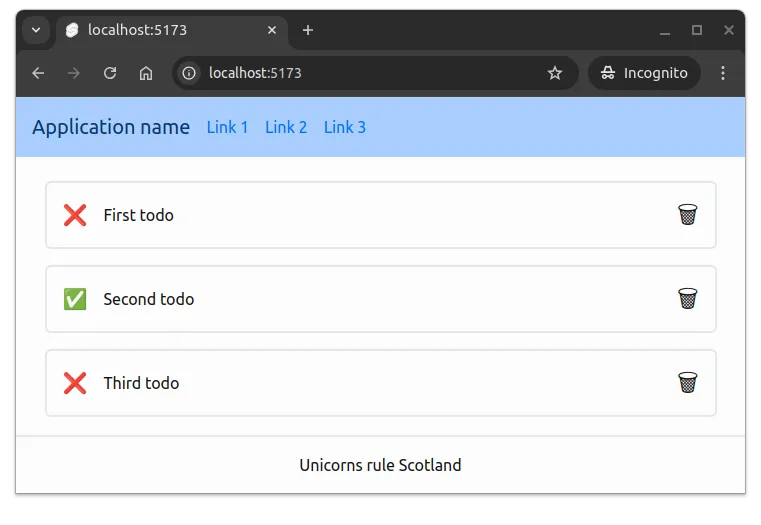Expand the tab search dropdown arrow
This screenshot has width=761, height=525.
(36, 30)
